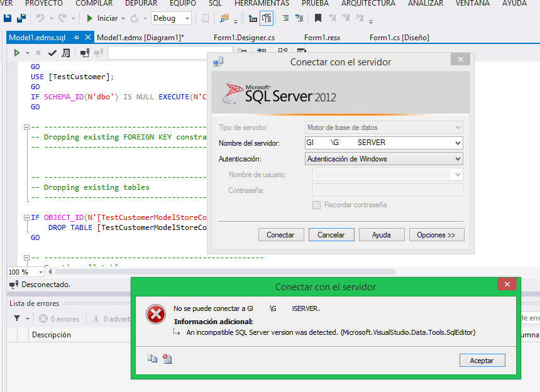
Task: Open the HERRAMIENTAS menu
Action: click(262, 3)
